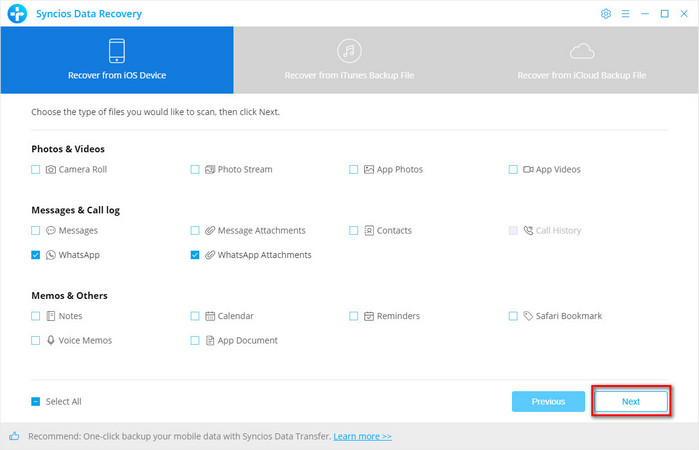Click the App Document file icon

(x=210, y=341)
